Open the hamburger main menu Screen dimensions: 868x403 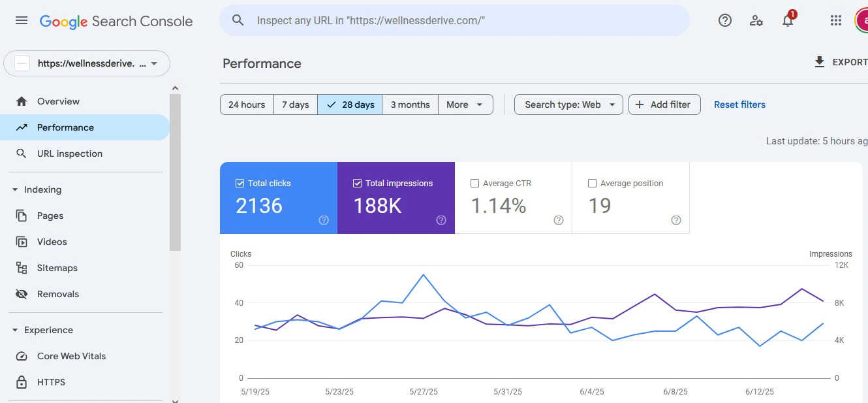[x=22, y=20]
